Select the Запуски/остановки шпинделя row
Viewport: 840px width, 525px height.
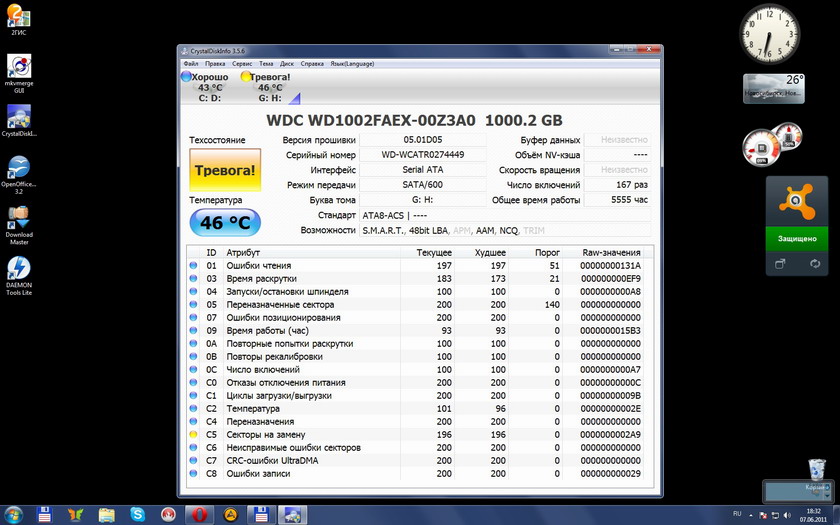[x=416, y=291]
